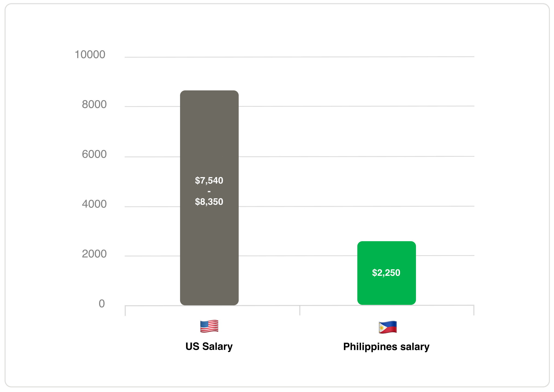Click the 6000 y-axis label
554x392 pixels.
pyautogui.click(x=94, y=154)
